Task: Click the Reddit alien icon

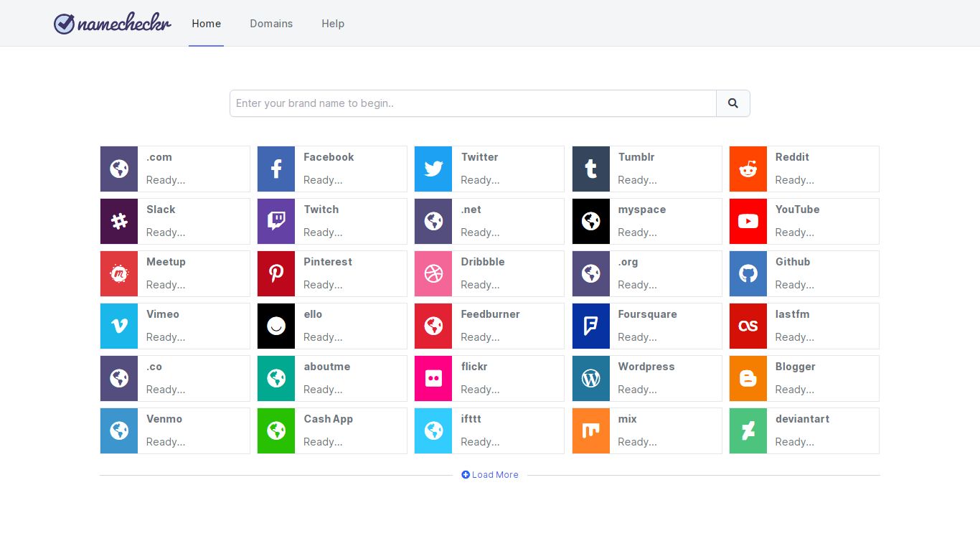Action: (748, 169)
